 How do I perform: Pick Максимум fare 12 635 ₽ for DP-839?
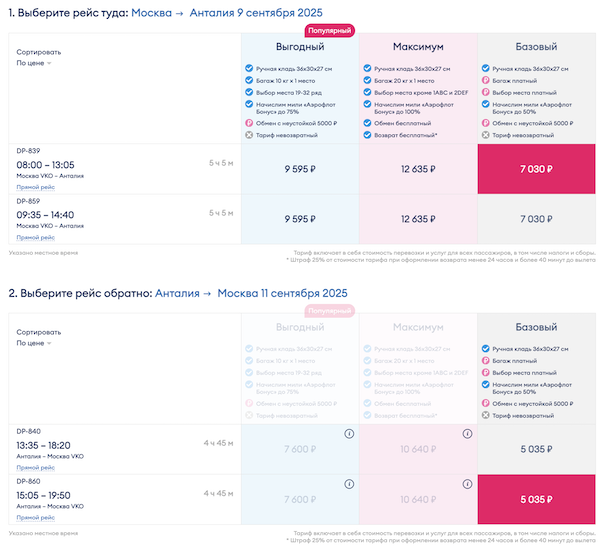point(419,169)
